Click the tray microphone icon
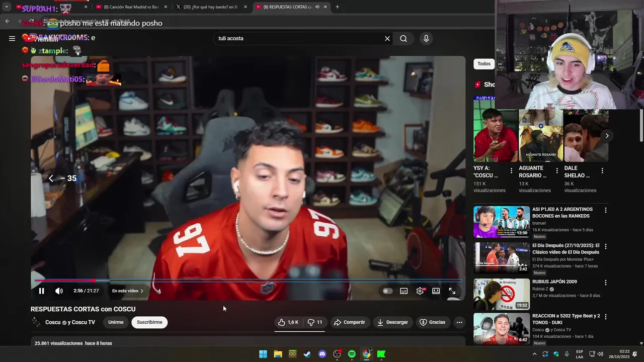644x362 pixels. pyautogui.click(x=567, y=354)
